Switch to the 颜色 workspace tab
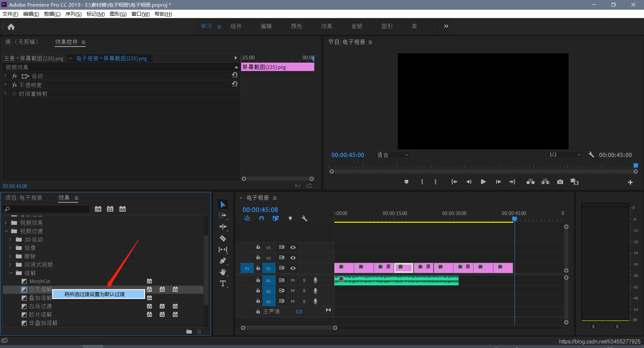This screenshot has width=644, height=348. coord(297,26)
